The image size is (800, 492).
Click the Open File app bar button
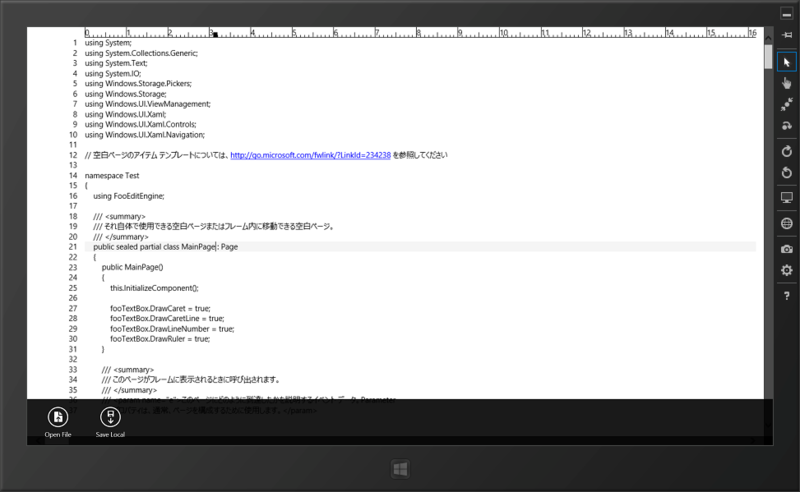58,423
